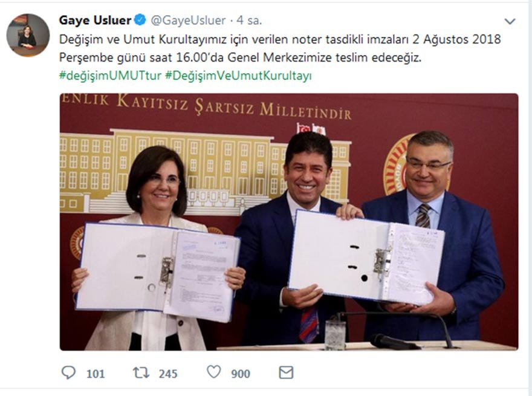
Task: Open the #değişimUMUTtur hashtag
Action: (x=110, y=76)
